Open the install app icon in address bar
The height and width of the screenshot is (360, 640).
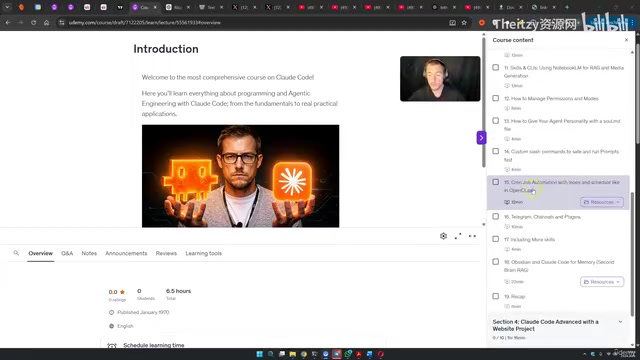(x=452, y=23)
